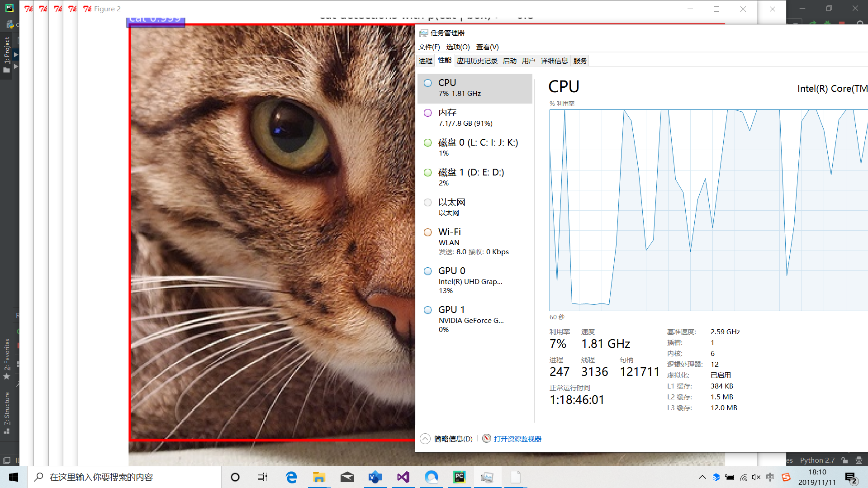Open File Explorer from taskbar
The height and width of the screenshot is (488, 868).
tap(319, 477)
